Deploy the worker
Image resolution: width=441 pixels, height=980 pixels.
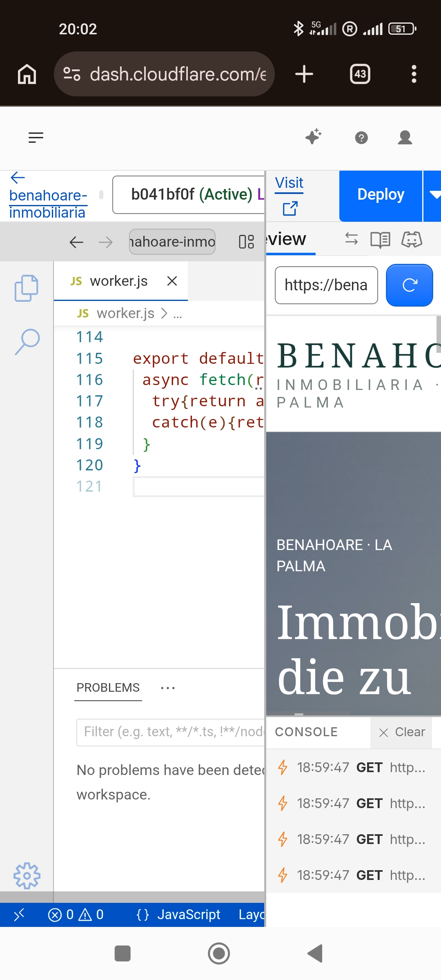381,195
